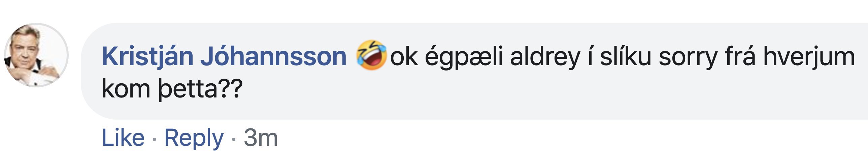Image resolution: width=868 pixels, height=162 pixels.
Task: Click the word slíku in comment
Action: pos(625,56)
